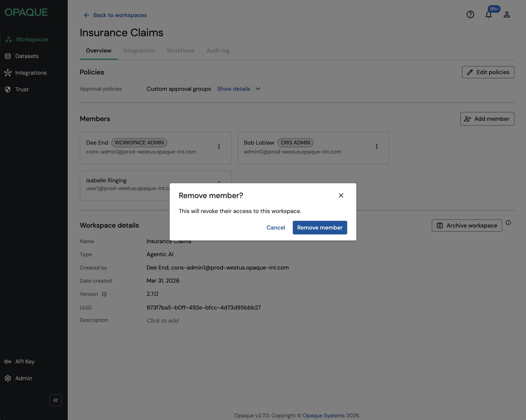
Task: Open notifications bell with 99+ badge
Action: coord(488,15)
